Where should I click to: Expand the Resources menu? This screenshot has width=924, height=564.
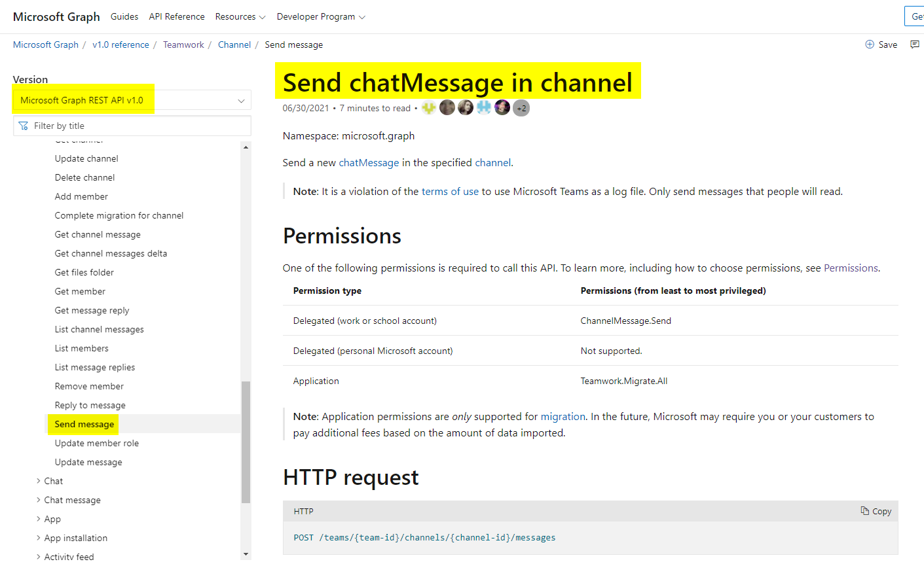click(x=240, y=16)
